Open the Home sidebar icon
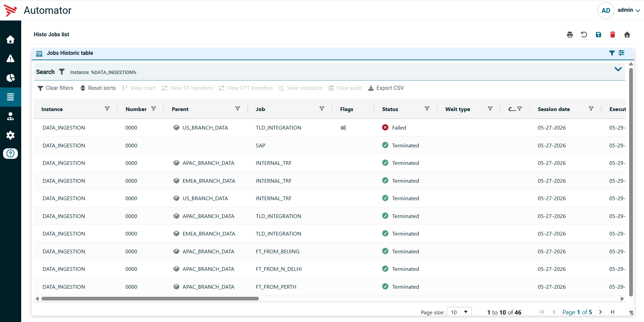This screenshot has width=644, height=322. pos(10,39)
